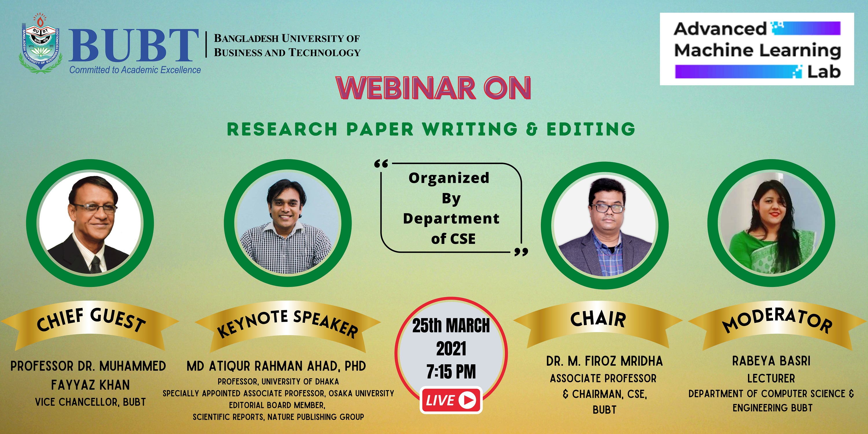Click 'SCIENTIFIC REPORTS, NATURE PUBLISHING GROUP' line
This screenshot has width=868, height=434.
point(278,417)
